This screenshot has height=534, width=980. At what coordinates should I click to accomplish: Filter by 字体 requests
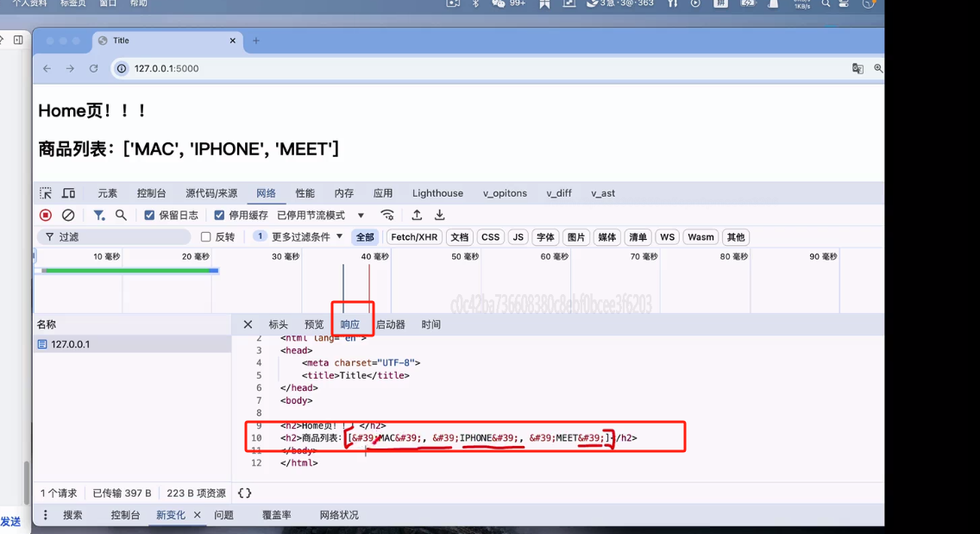tap(545, 237)
